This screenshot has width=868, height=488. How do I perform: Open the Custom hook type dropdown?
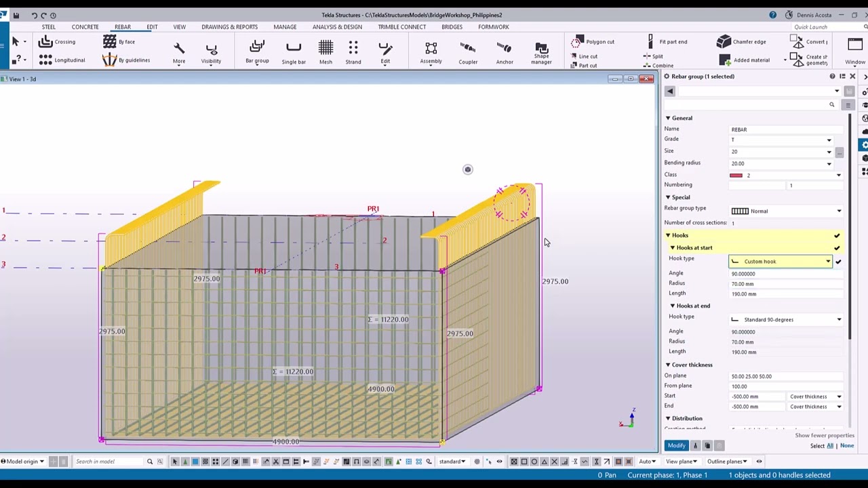tap(828, 262)
